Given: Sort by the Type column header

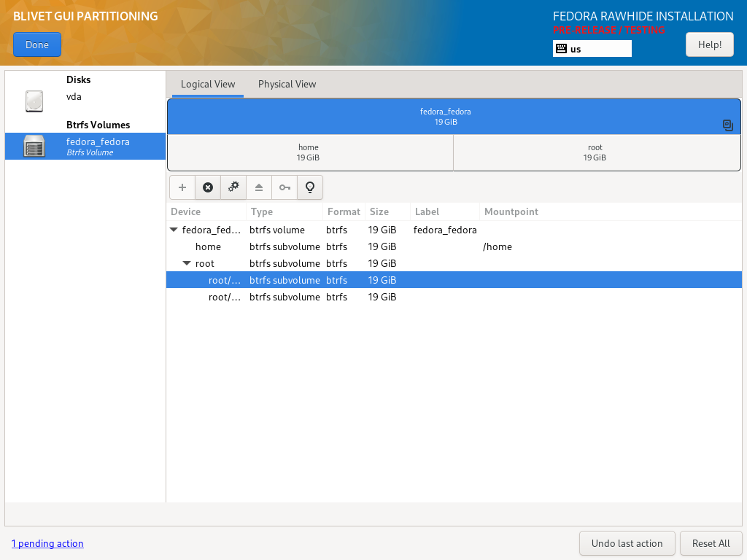Looking at the screenshot, I should (285, 212).
